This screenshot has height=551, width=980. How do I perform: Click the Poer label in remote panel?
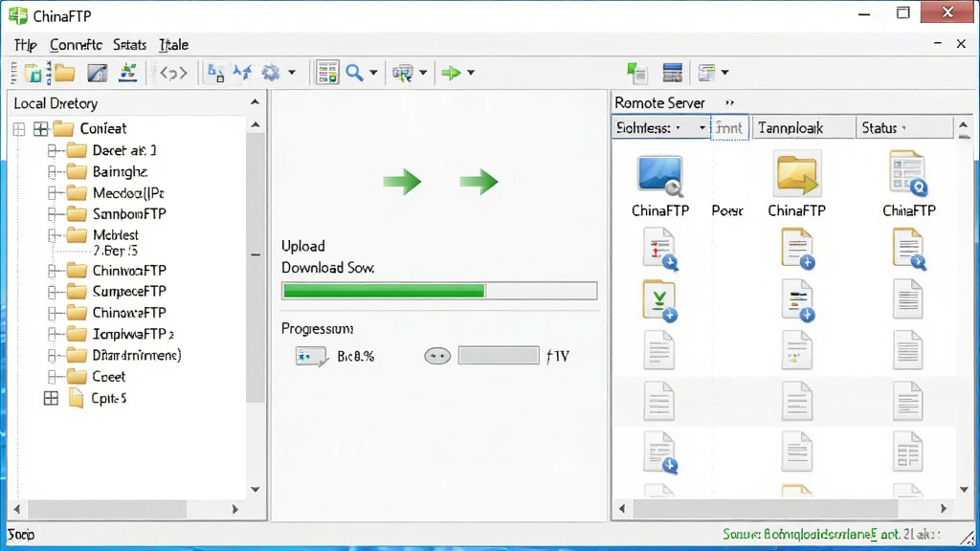pyautogui.click(x=727, y=211)
